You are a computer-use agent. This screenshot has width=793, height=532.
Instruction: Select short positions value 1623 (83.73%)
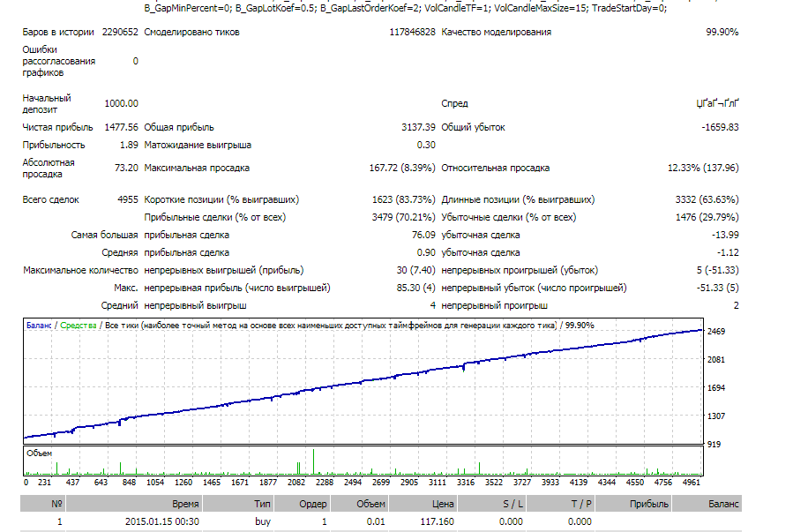click(x=404, y=199)
